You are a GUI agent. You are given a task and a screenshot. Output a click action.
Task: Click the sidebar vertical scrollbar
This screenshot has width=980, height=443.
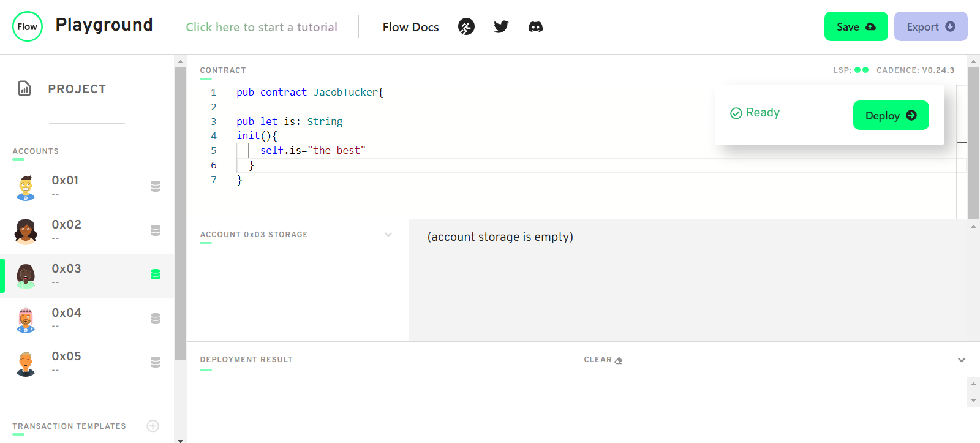pyautogui.click(x=180, y=214)
